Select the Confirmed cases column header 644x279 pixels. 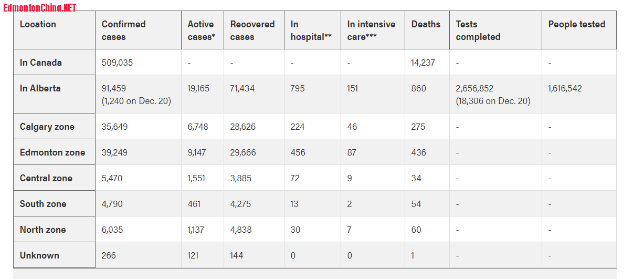point(123,30)
